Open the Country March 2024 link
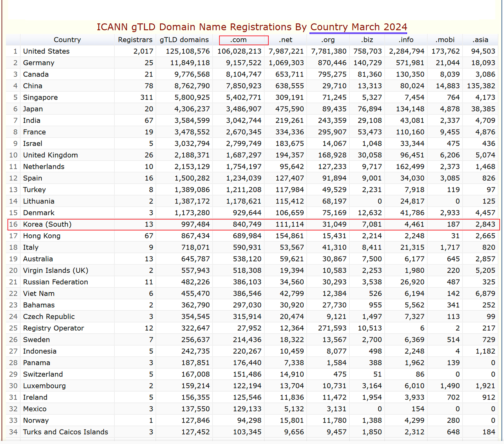Screen dimensions: 504x444 tap(358, 27)
